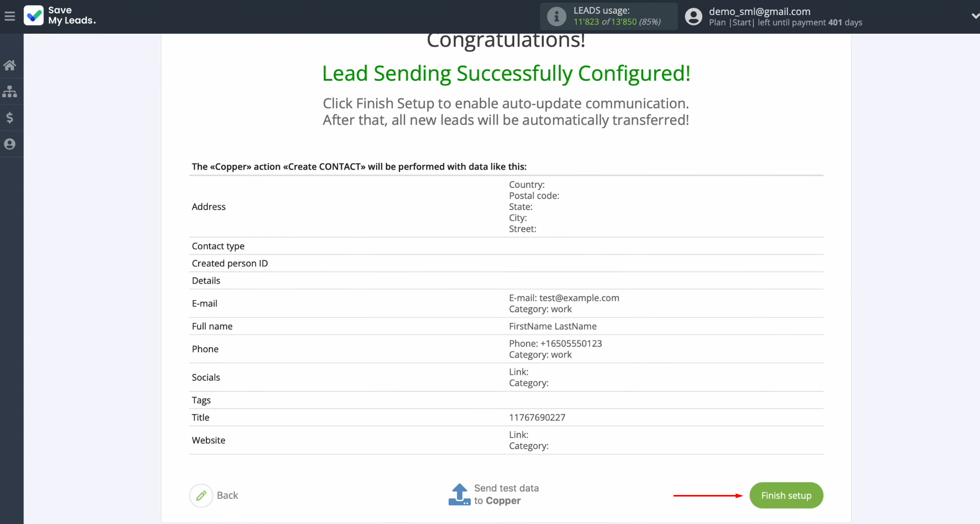Click the user avatar icon
The height and width of the screenshot is (524, 980).
click(x=693, y=17)
